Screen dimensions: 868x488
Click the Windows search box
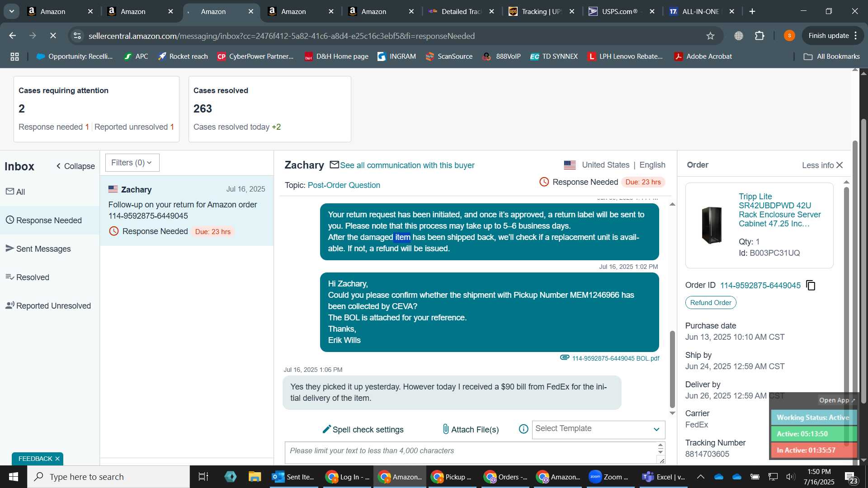tap(108, 477)
